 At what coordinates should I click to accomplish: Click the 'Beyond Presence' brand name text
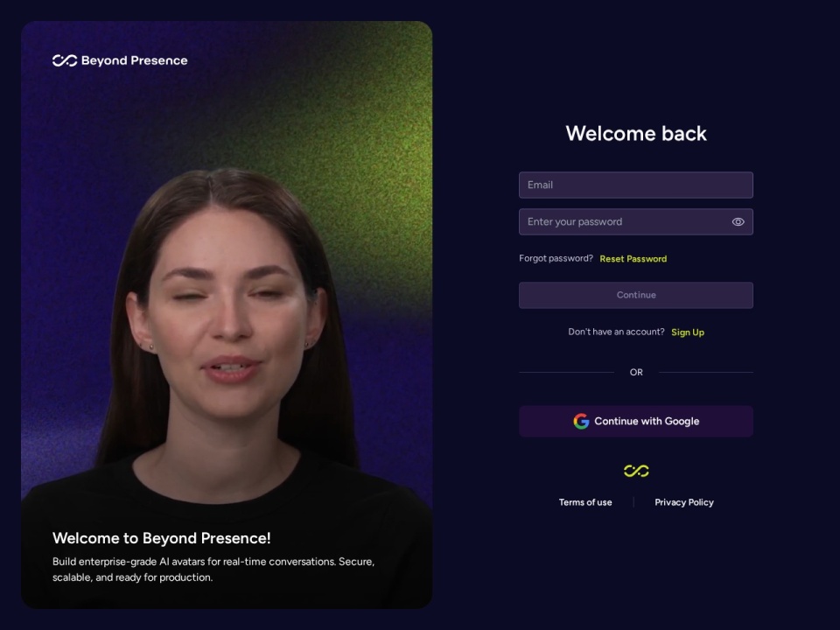pyautogui.click(x=135, y=60)
